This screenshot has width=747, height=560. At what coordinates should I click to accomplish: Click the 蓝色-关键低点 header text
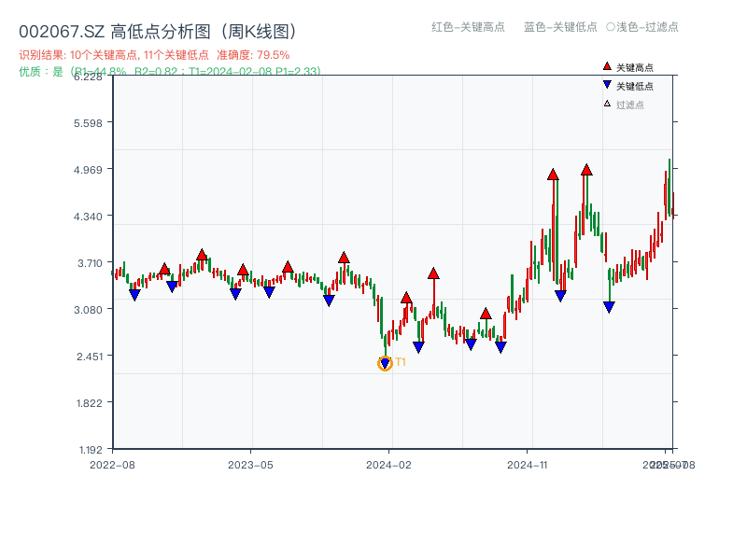(x=560, y=27)
